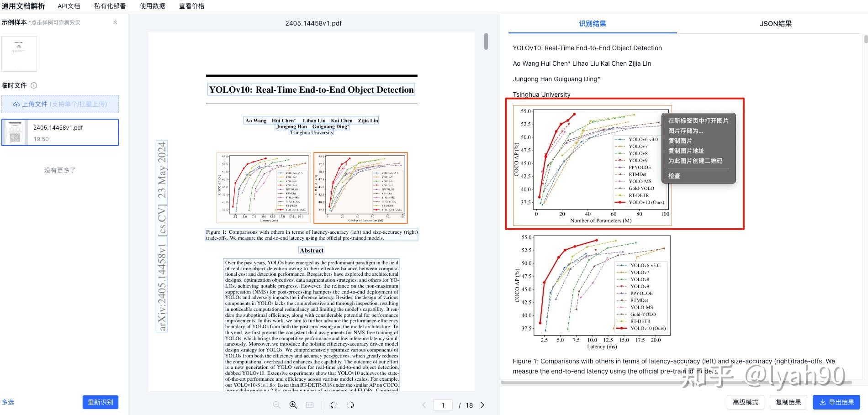
Task: Click the recognized title text in results
Action: [x=587, y=48]
